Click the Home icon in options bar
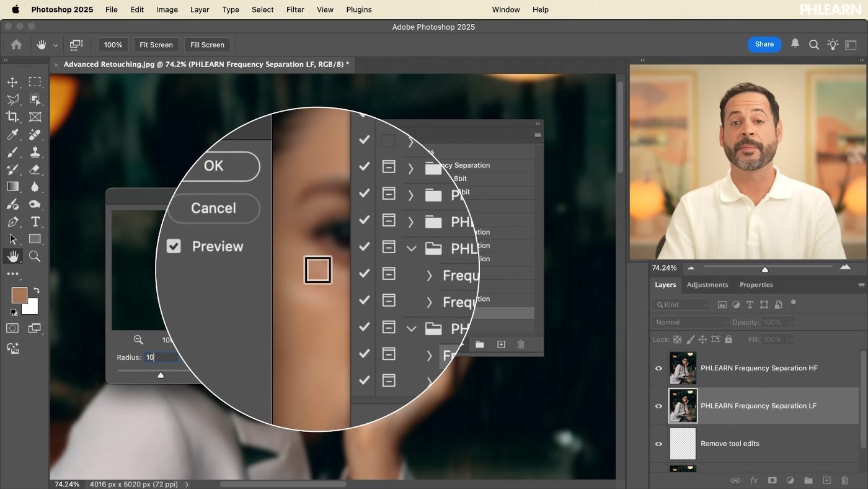The image size is (868, 489). pos(16,45)
